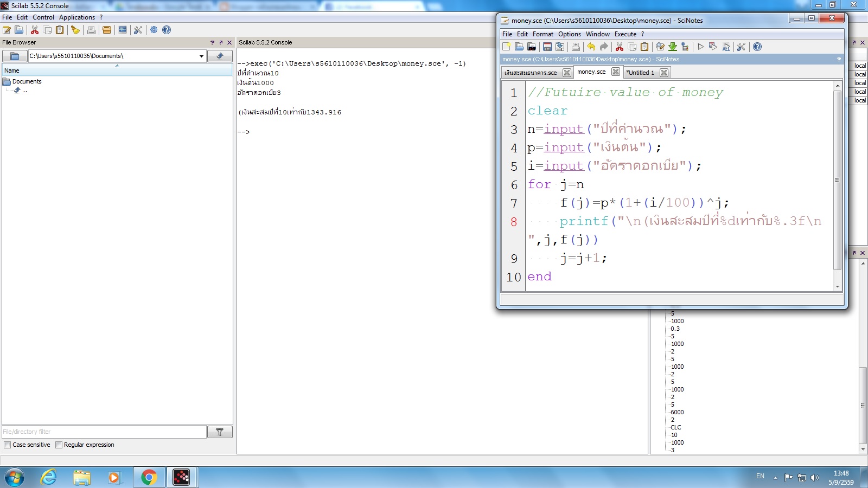Expand the file browser path dropdown
The image size is (868, 488).
coord(201,56)
